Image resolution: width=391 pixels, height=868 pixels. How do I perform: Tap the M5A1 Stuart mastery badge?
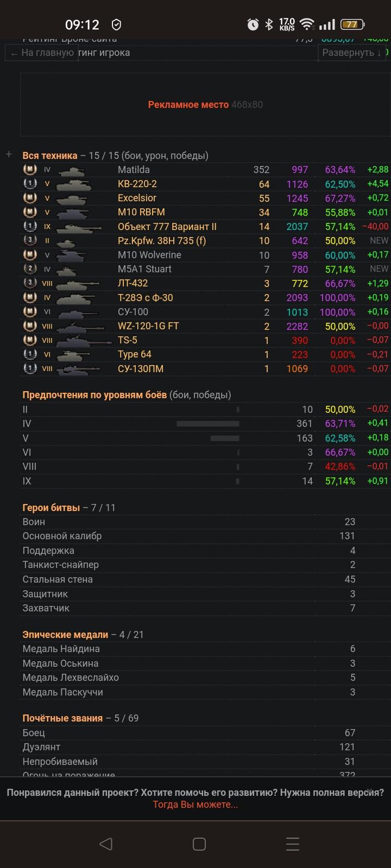click(30, 269)
